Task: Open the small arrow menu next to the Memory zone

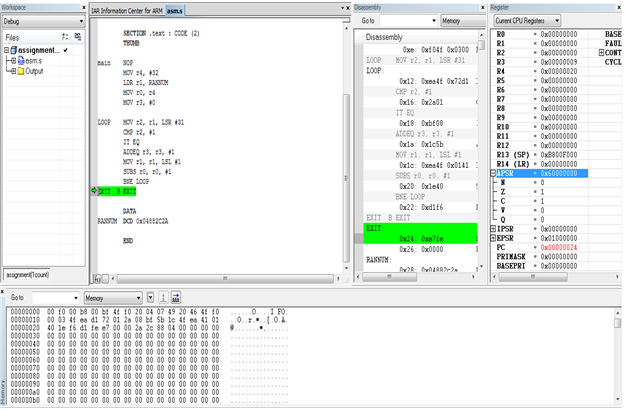Action: [150, 298]
